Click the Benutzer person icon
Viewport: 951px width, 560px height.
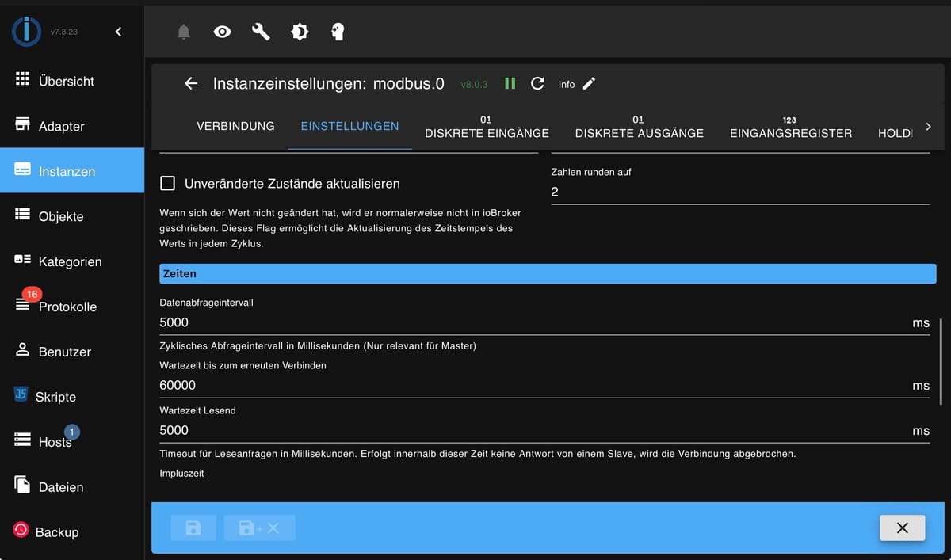click(x=22, y=349)
